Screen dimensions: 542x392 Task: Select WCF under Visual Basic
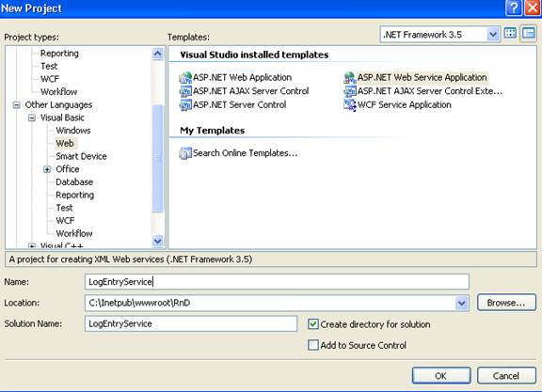pyautogui.click(x=65, y=221)
